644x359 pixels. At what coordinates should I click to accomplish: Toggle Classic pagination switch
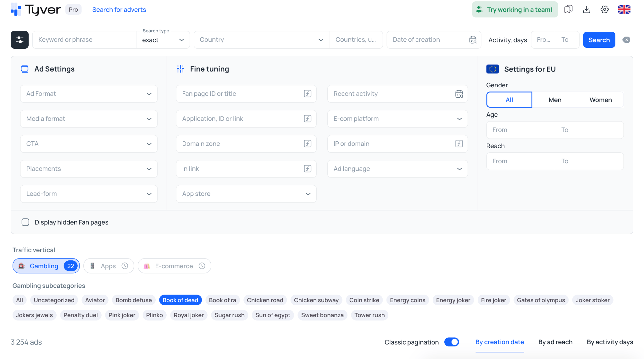click(452, 342)
